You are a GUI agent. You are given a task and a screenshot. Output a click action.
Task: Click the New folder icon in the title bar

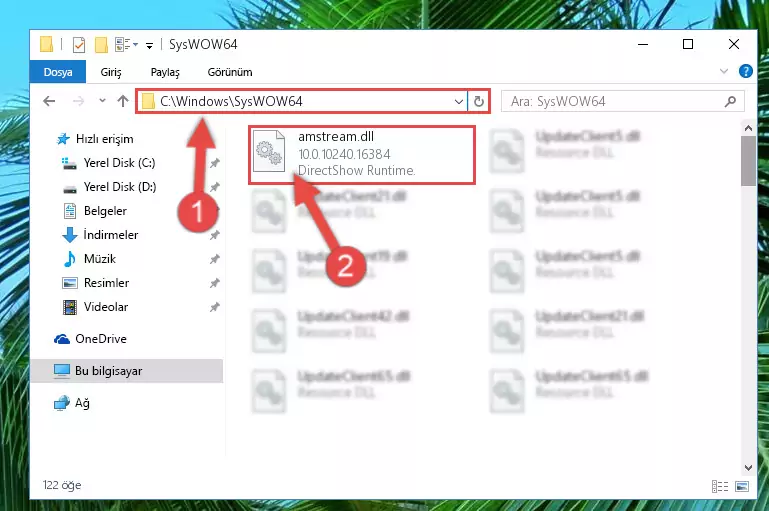[x=101, y=45]
